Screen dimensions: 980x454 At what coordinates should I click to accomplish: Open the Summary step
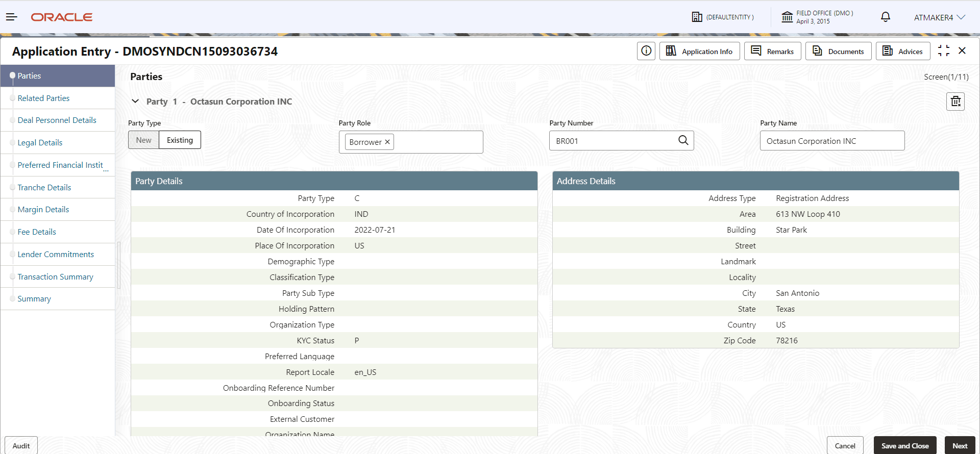(x=58, y=299)
